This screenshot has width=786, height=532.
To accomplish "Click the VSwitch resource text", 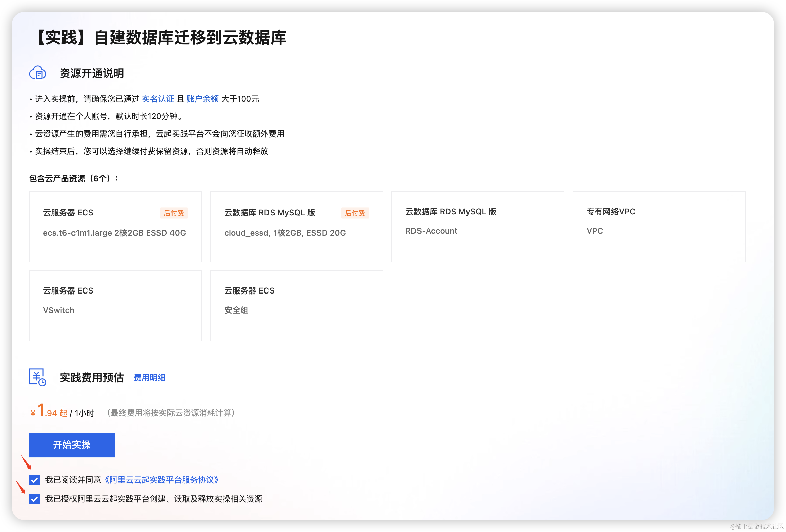I will click(x=58, y=310).
